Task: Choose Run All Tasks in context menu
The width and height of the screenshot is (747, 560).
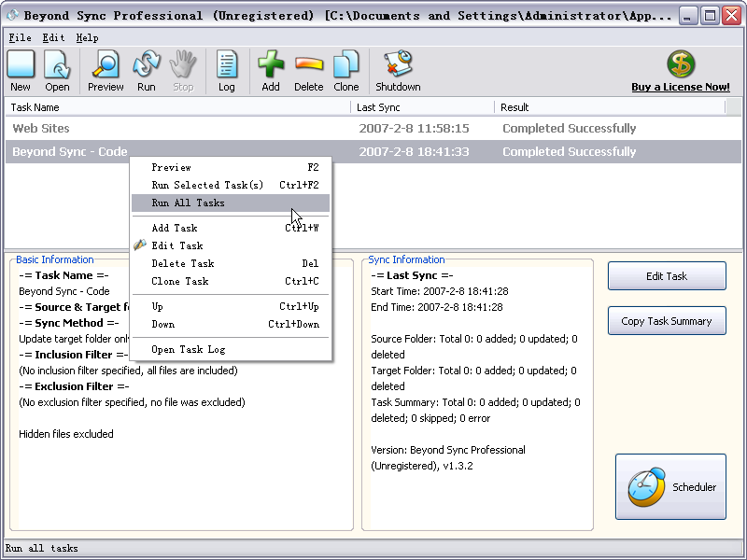Action: tap(231, 203)
